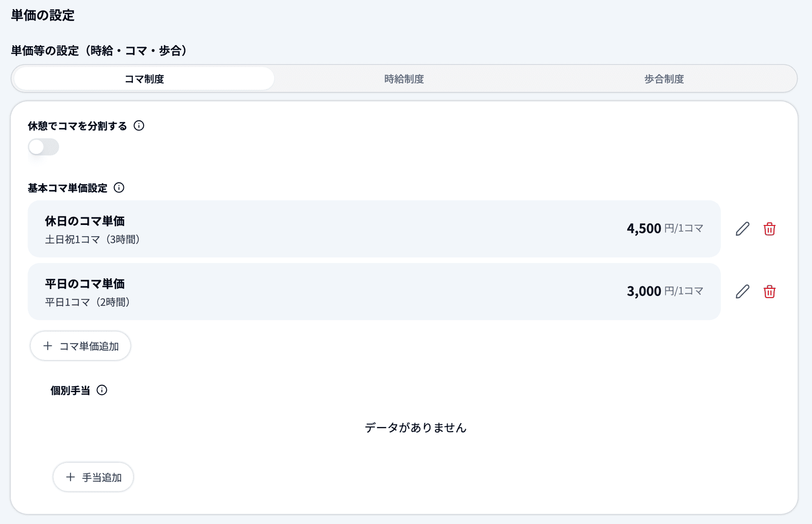This screenshot has width=812, height=524.
Task: Edit the 休日のコマ単価 entry with pencil icon
Action: pos(742,229)
